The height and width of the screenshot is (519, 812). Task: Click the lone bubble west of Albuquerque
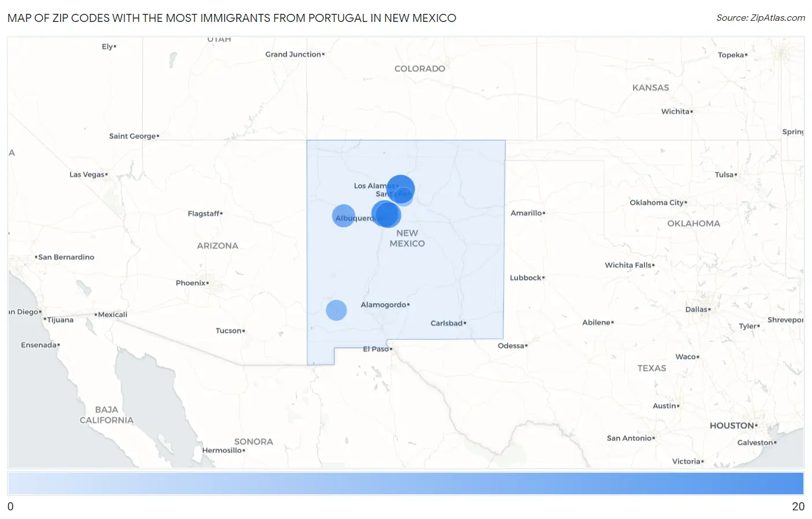343,216
